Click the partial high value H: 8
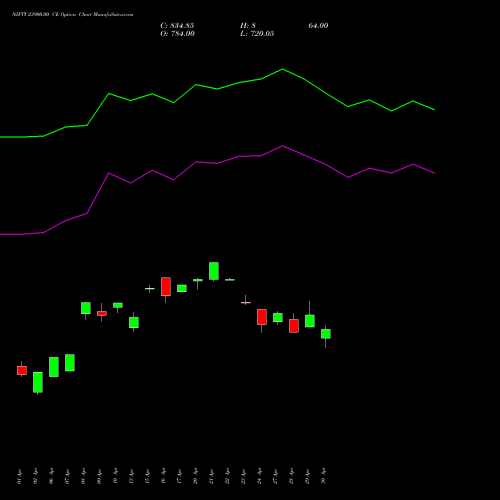 tap(248, 26)
